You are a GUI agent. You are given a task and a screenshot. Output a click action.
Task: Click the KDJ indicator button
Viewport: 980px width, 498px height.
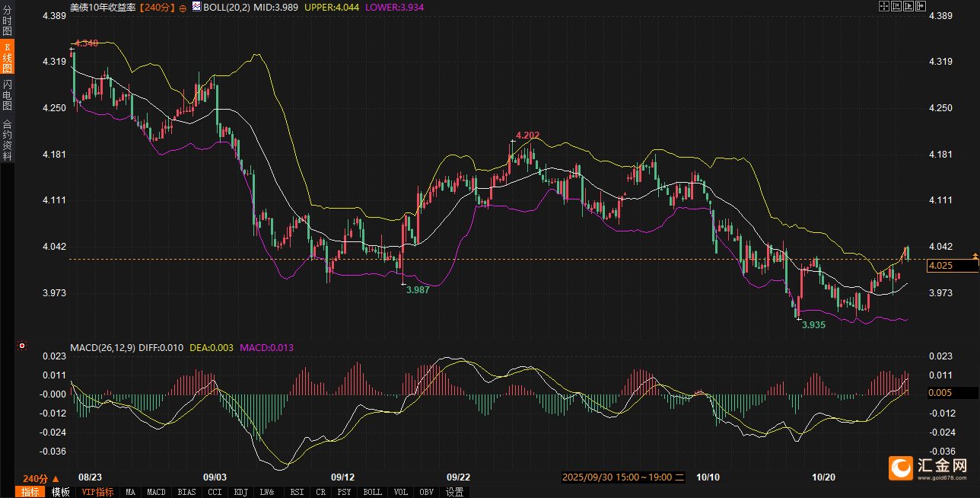[241, 492]
